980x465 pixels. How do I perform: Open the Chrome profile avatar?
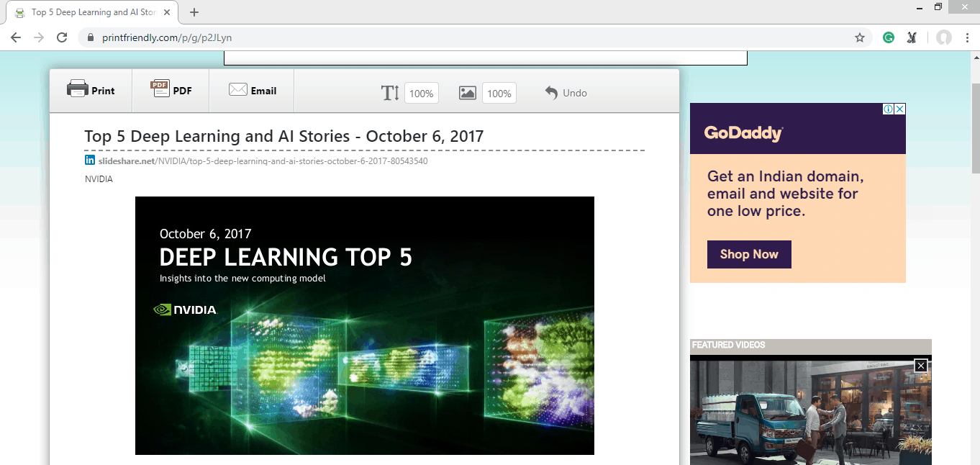[x=944, y=37]
